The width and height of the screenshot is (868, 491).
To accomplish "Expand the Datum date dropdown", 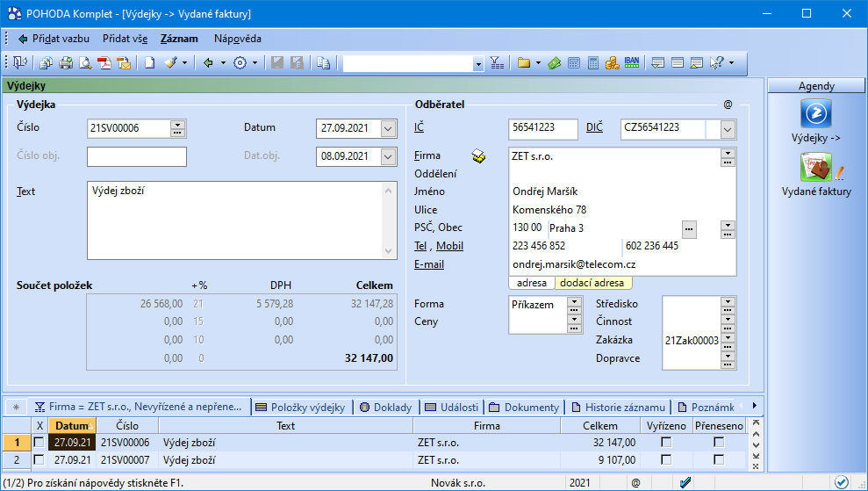I will [388, 128].
